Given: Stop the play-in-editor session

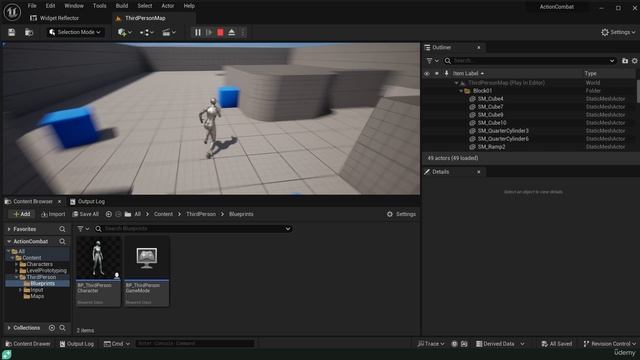Looking at the screenshot, I should tap(220, 32).
